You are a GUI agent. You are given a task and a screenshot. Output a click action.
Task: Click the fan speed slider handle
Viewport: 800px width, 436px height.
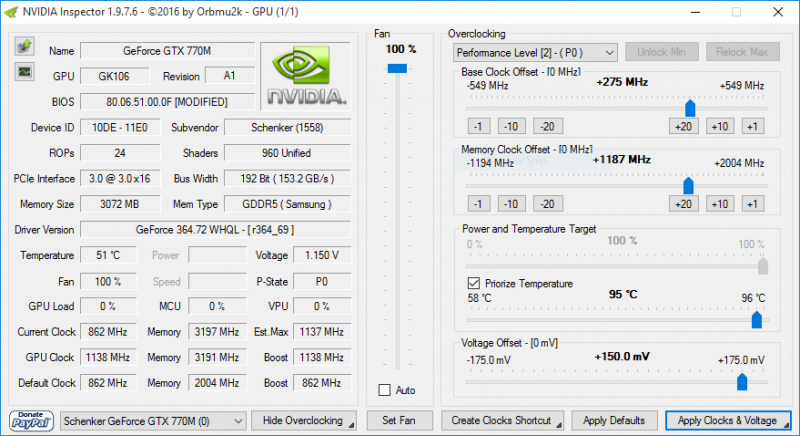(397, 68)
